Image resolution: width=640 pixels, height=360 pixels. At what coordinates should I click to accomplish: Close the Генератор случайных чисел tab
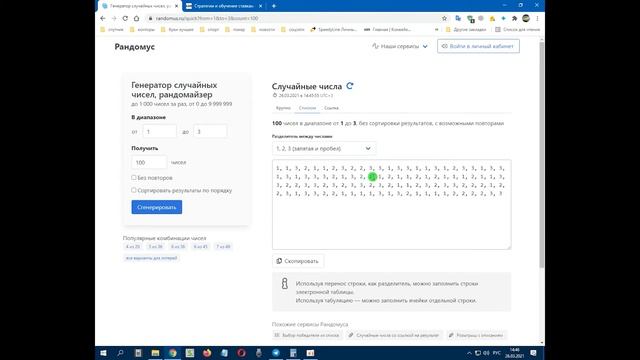(176, 6)
